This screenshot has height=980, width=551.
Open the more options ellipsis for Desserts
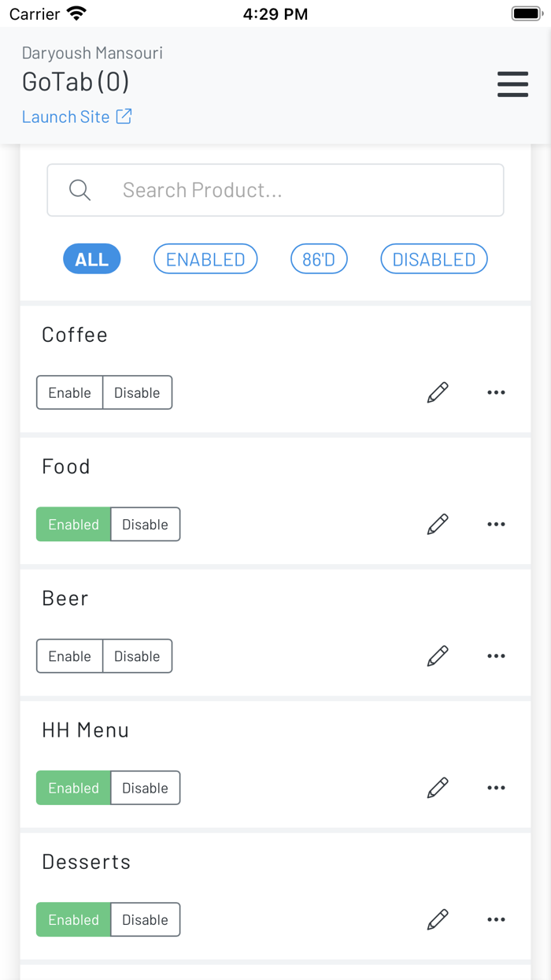coord(496,919)
